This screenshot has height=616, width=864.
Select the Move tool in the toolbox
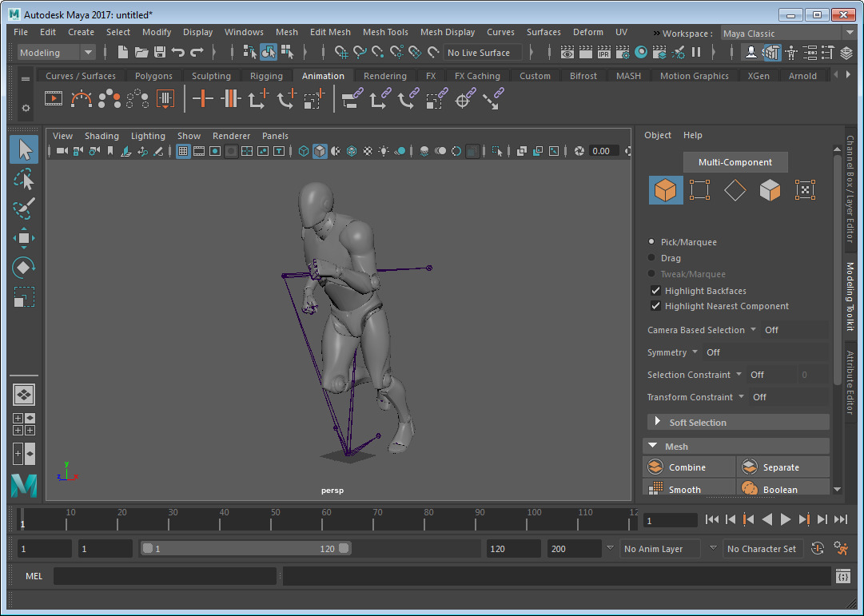point(24,238)
